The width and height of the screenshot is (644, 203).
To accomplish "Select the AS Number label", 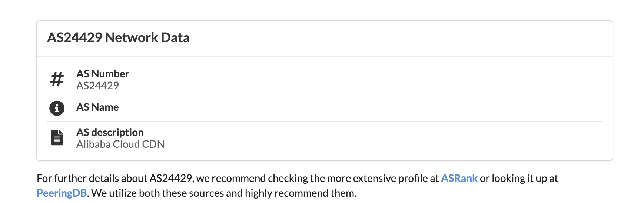I will tap(103, 74).
